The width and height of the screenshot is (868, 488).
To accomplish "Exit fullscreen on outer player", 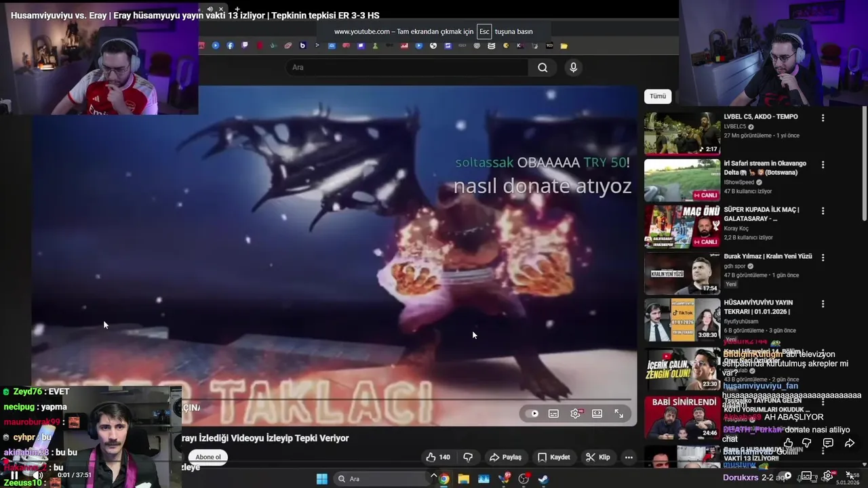I will point(850,476).
